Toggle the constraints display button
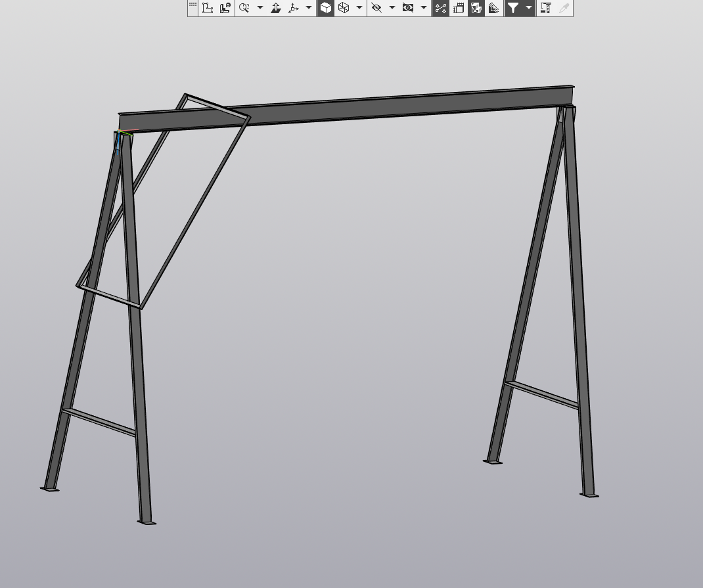Screen dimensions: 703x588 click(x=441, y=8)
